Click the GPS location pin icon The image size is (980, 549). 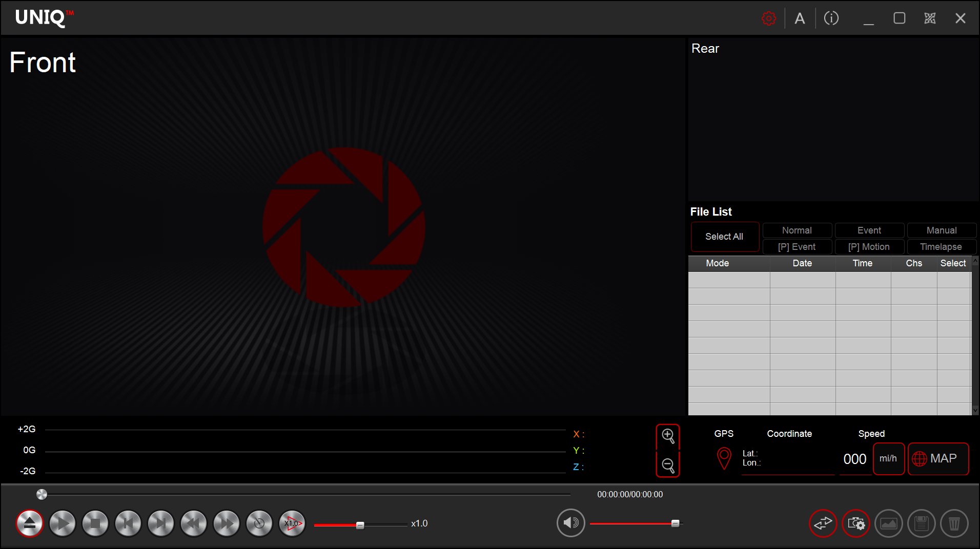point(724,458)
